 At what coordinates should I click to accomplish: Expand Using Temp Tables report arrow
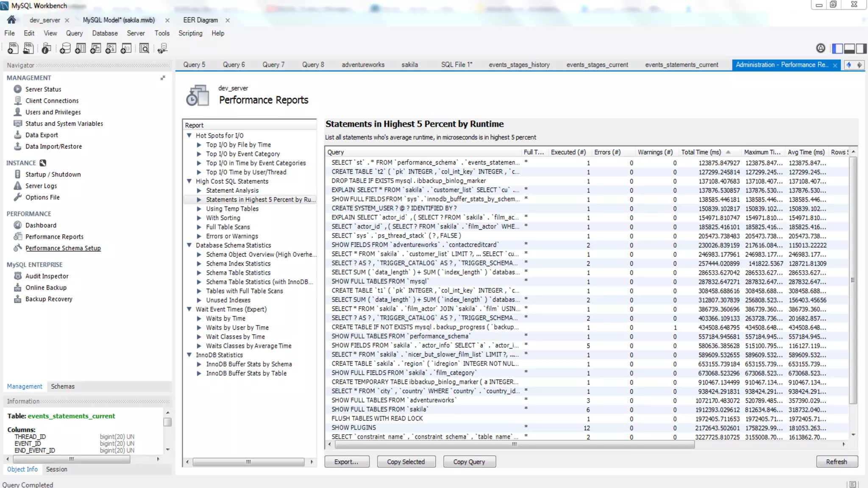tap(199, 209)
